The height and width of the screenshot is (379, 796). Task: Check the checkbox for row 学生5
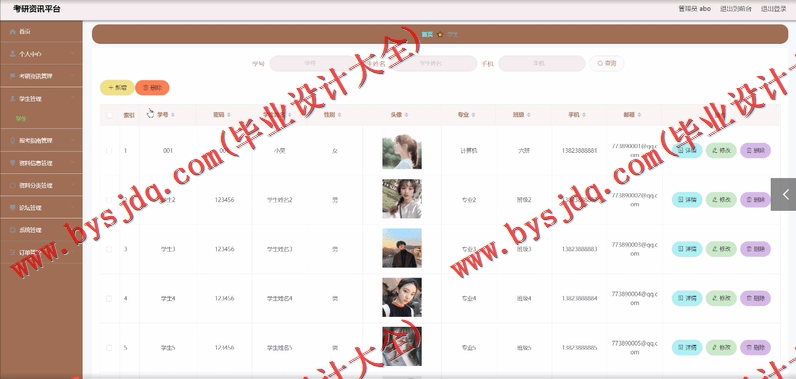[109, 348]
